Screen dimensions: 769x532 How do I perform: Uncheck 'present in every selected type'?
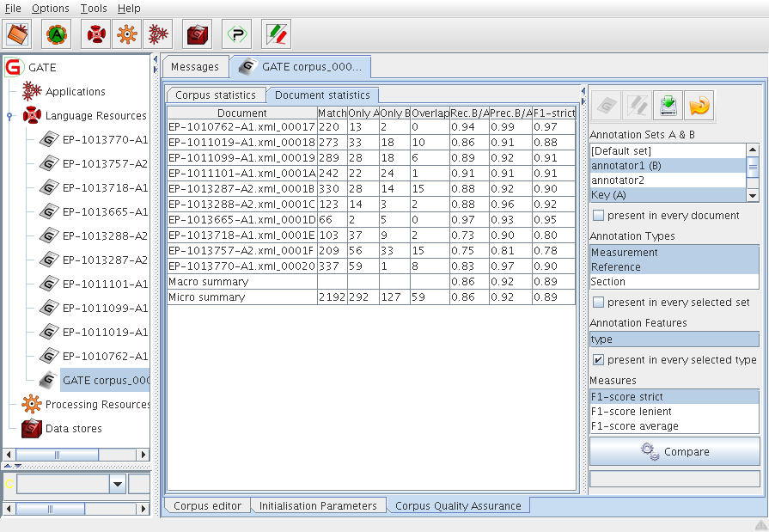[x=598, y=360]
